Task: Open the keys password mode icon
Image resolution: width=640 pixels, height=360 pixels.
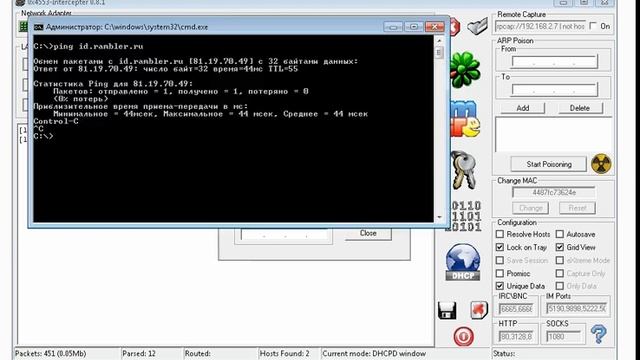Action: coord(464,170)
